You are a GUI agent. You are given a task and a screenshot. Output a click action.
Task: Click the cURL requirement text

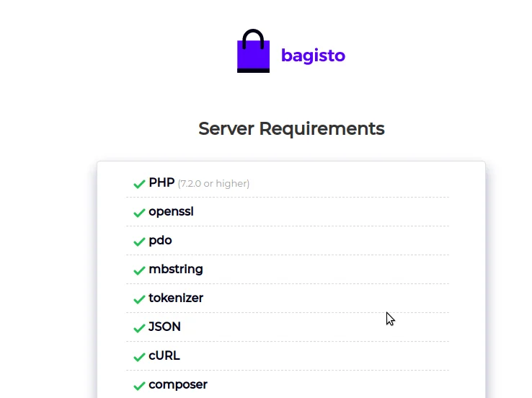[164, 356]
